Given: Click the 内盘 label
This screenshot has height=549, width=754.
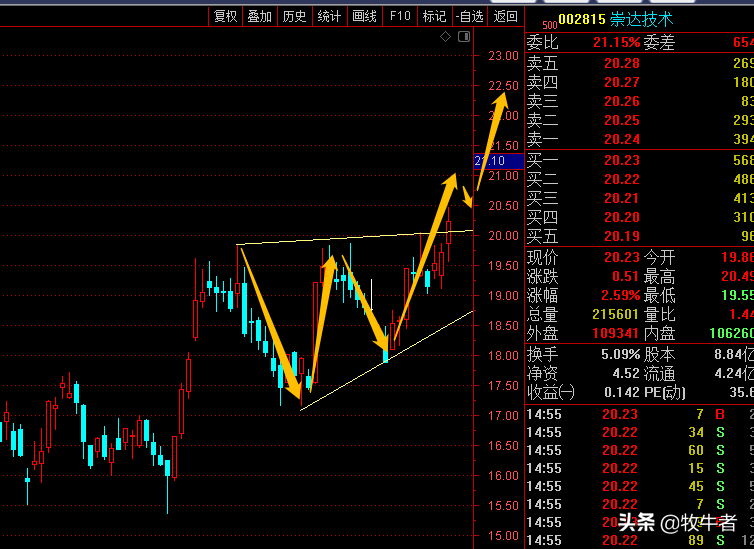Looking at the screenshot, I should tap(659, 333).
